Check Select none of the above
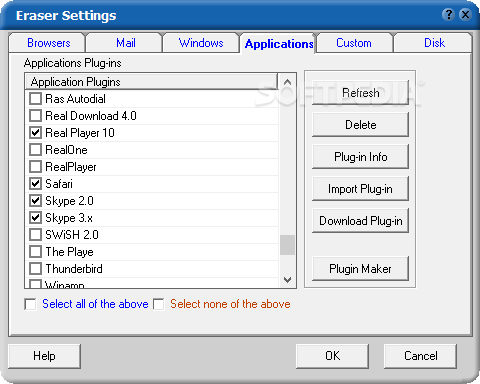Screen dimensions: 480x384 pos(159,304)
